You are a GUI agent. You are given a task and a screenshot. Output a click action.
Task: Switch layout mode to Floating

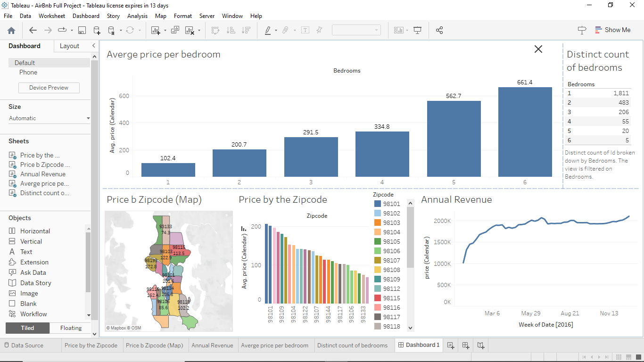point(71,328)
